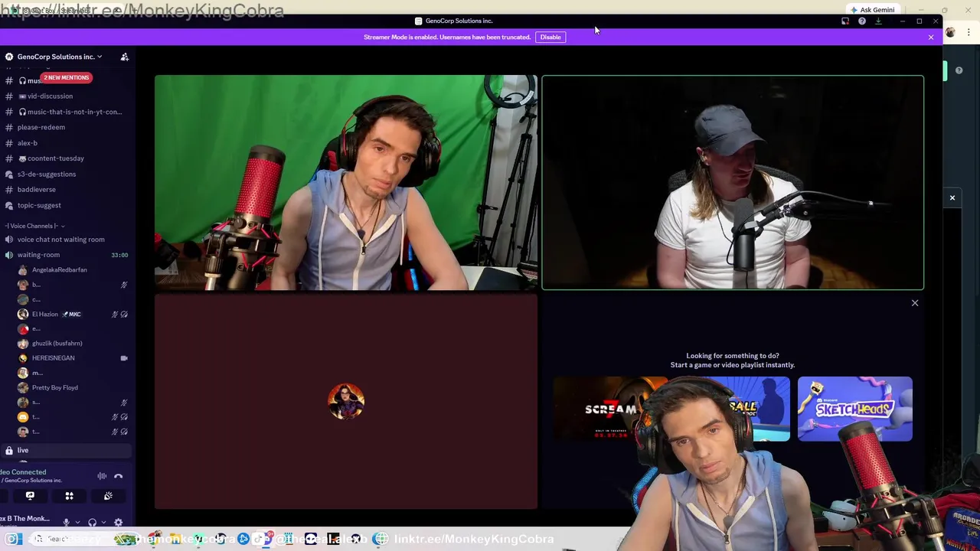Select waiting-room voice channel
This screenshot has width=980, height=551.
pos(67,255)
